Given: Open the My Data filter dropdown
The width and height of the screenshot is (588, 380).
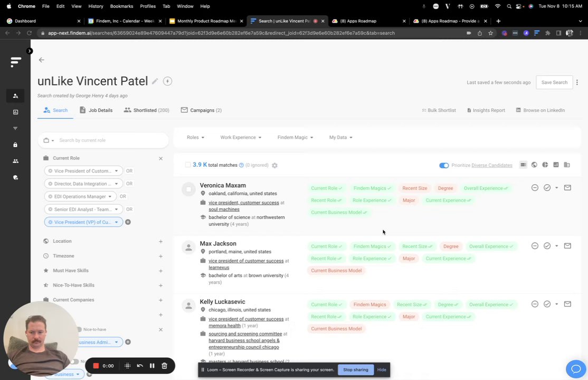Looking at the screenshot, I should tap(340, 137).
